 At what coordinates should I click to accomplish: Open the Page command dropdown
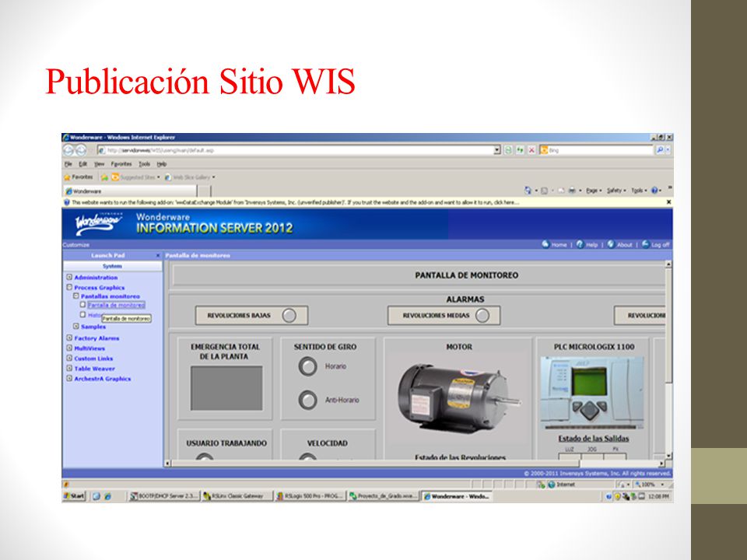tap(594, 191)
